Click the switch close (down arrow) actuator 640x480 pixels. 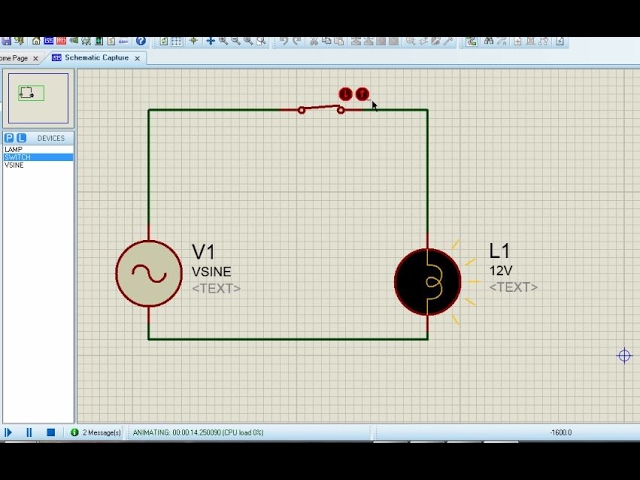(345, 94)
